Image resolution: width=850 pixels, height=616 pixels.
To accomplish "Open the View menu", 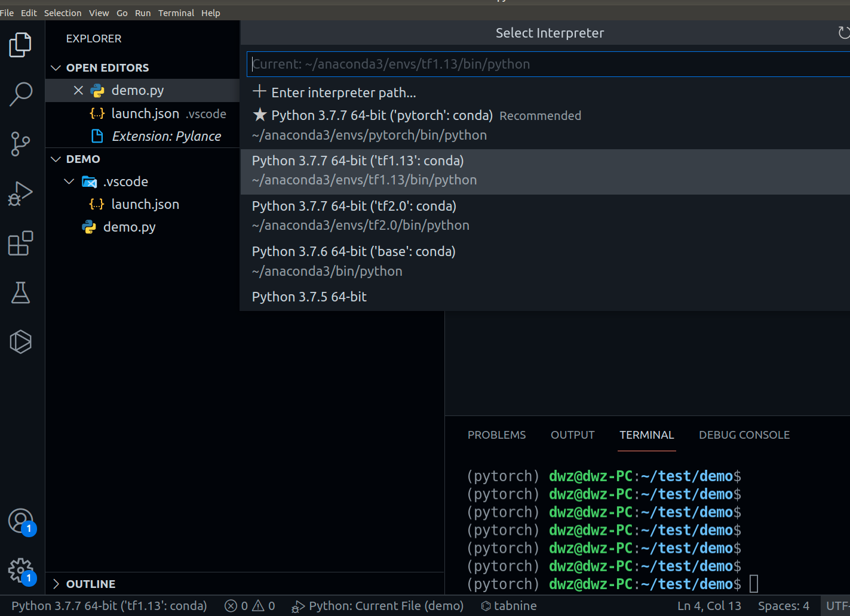I will click(99, 13).
